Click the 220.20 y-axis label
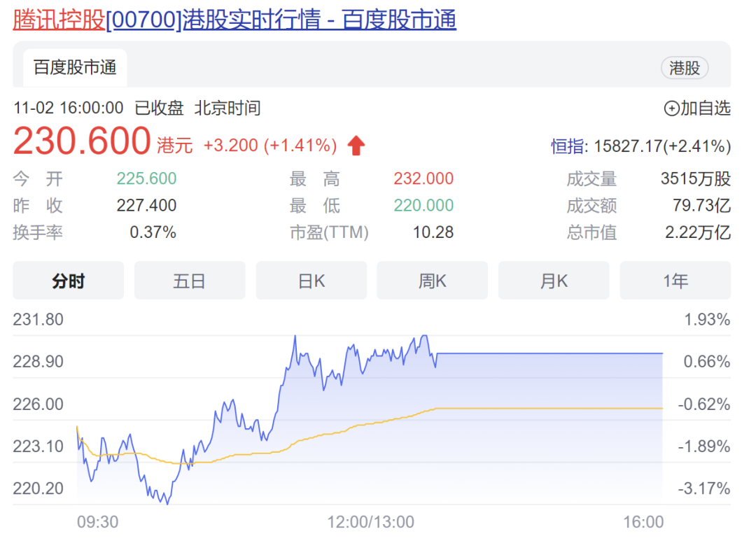 (38, 488)
